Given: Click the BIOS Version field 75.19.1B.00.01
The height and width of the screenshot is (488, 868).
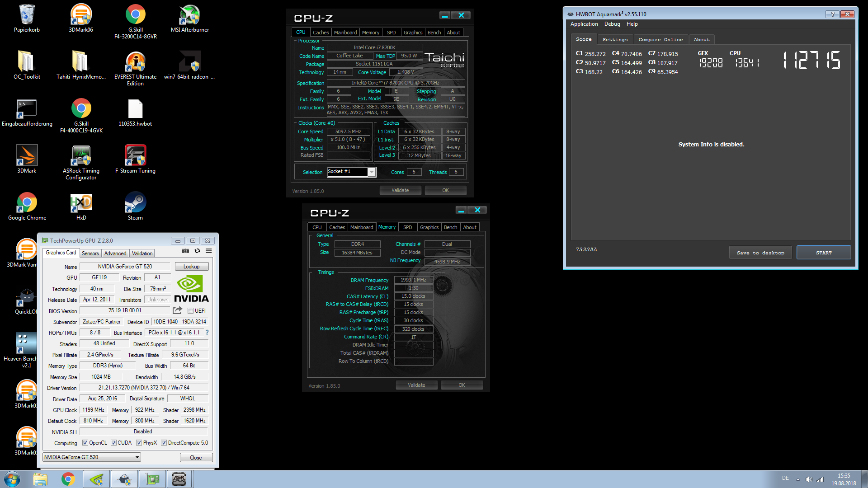Looking at the screenshot, I should click(125, 310).
